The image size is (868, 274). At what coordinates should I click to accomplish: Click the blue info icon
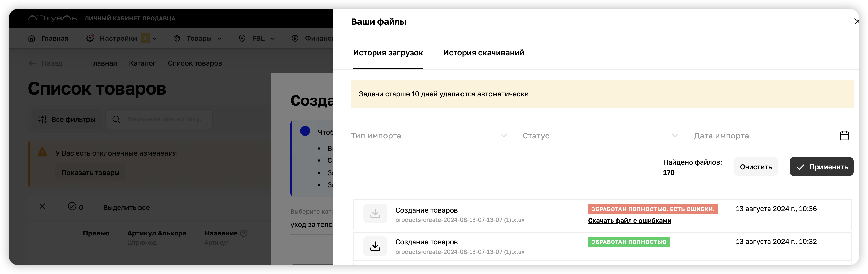(x=305, y=131)
